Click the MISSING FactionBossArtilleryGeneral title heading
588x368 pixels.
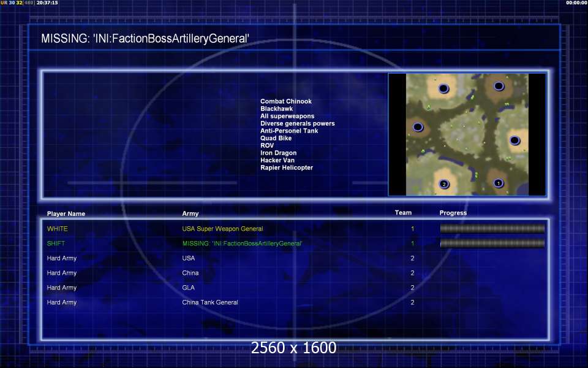click(x=145, y=38)
